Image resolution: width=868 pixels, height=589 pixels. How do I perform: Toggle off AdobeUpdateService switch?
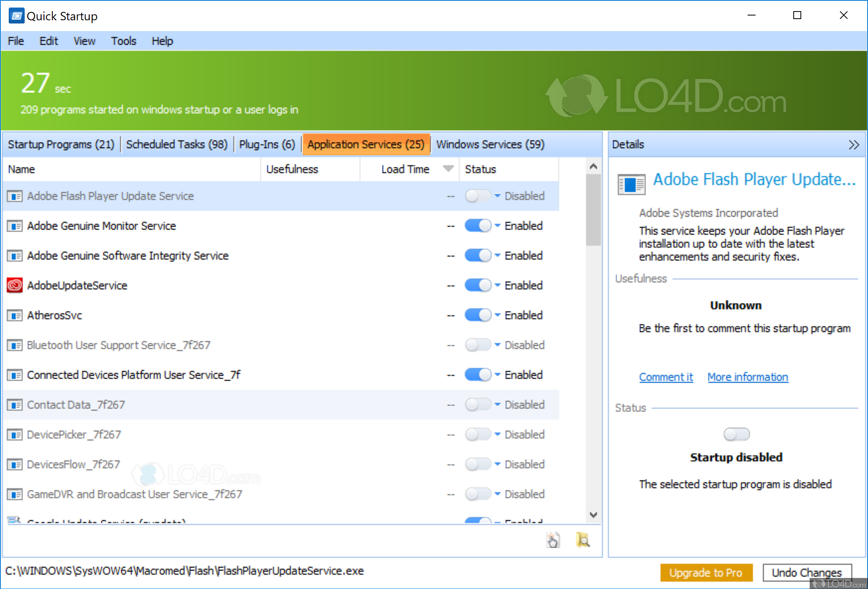[478, 285]
